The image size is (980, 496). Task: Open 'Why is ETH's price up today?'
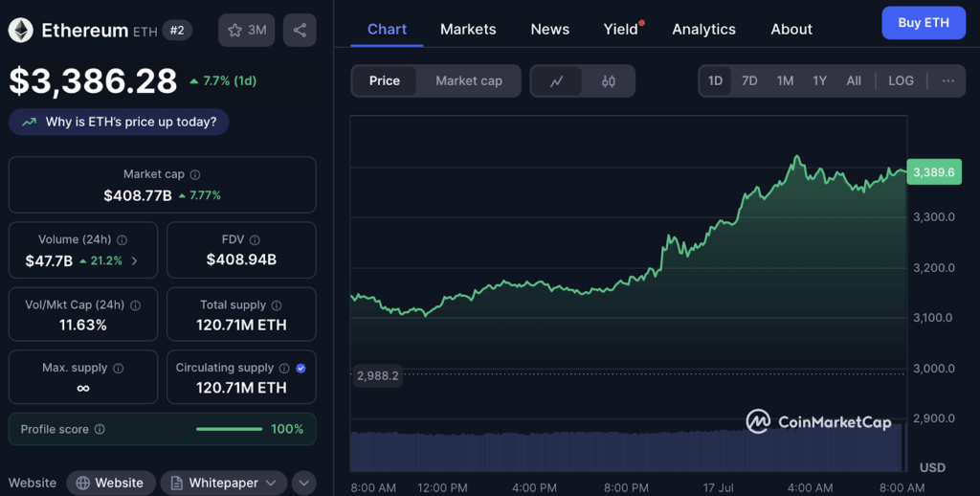click(119, 122)
